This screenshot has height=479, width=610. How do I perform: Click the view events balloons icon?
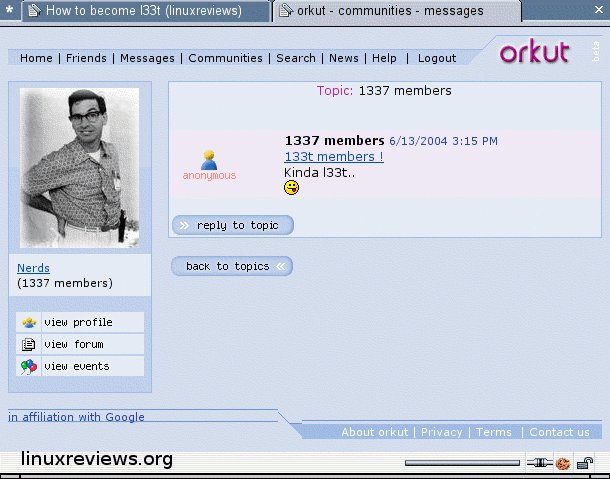point(29,367)
